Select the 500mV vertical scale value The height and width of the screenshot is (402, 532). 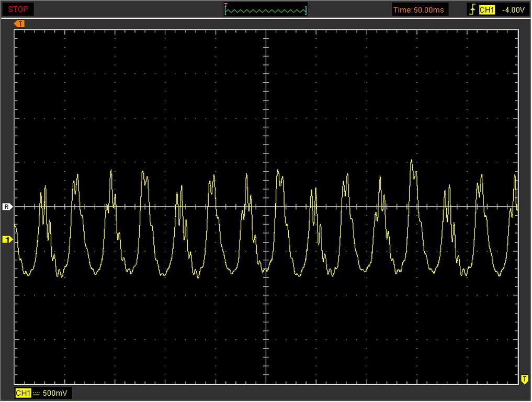[55, 393]
